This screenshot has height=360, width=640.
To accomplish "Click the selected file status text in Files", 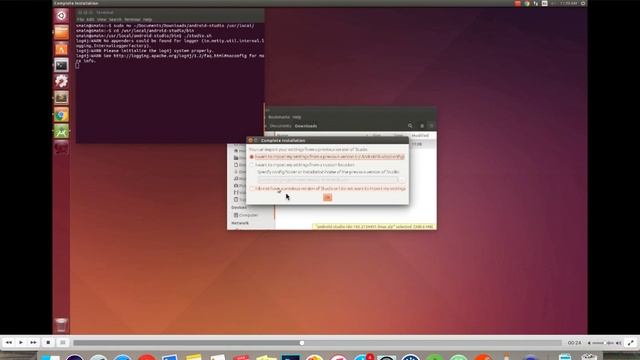I will click(x=374, y=227).
